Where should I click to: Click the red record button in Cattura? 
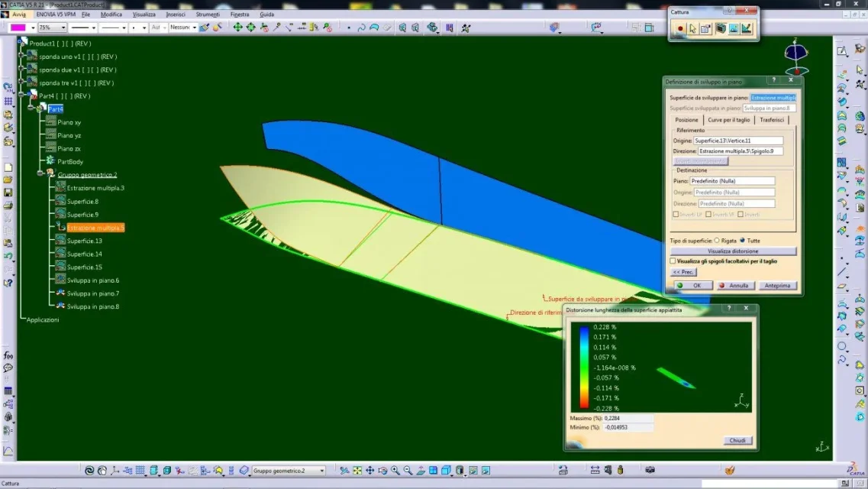(679, 29)
